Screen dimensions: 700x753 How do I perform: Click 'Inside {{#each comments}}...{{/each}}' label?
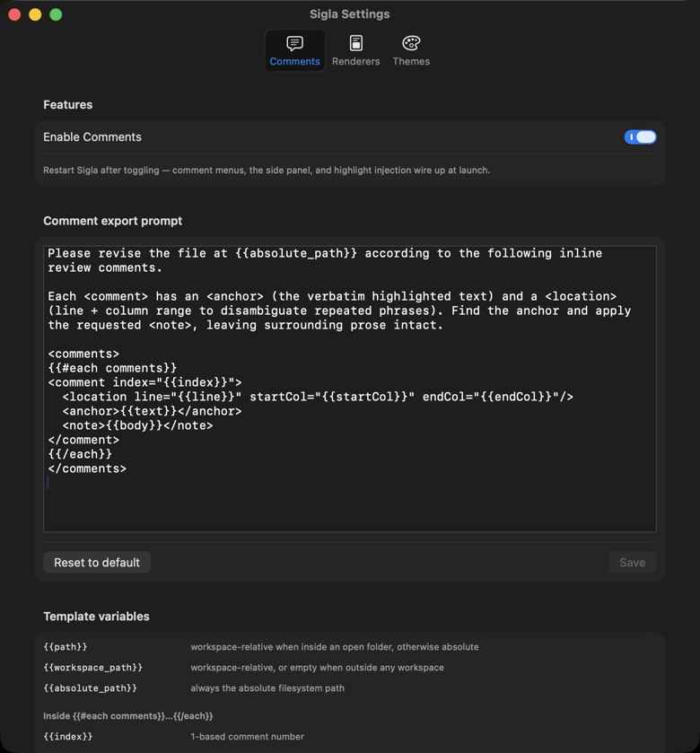coord(128,716)
